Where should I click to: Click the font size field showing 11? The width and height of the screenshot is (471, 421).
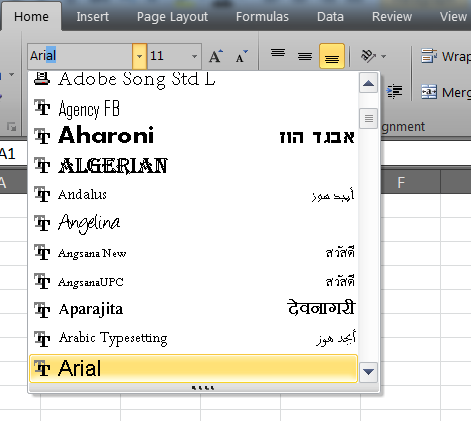168,56
